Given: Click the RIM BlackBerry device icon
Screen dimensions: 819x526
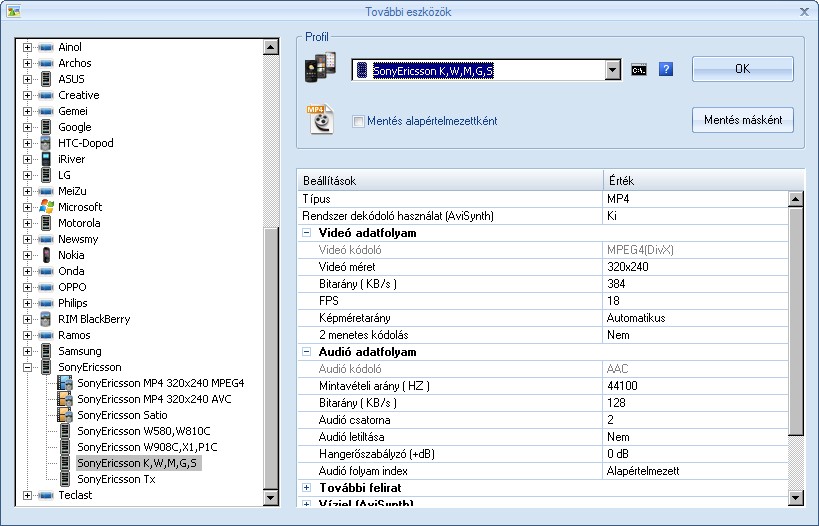Looking at the screenshot, I should coord(46,319).
